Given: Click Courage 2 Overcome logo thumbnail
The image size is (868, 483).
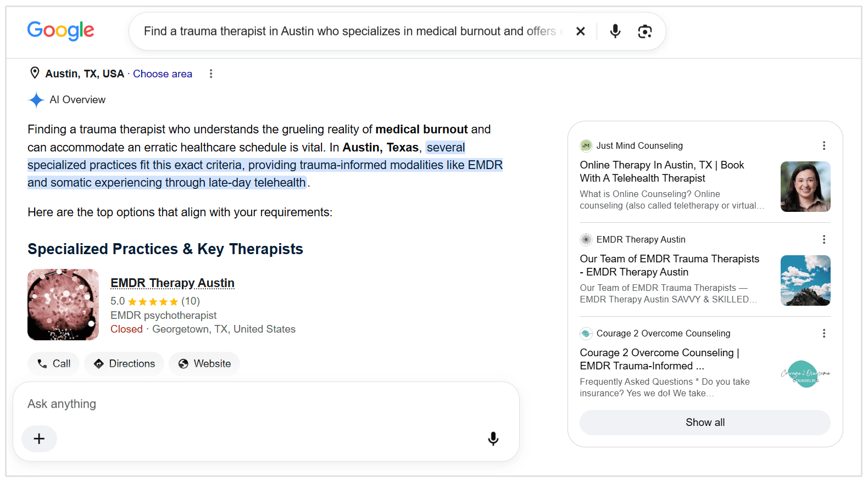Looking at the screenshot, I should tap(805, 374).
